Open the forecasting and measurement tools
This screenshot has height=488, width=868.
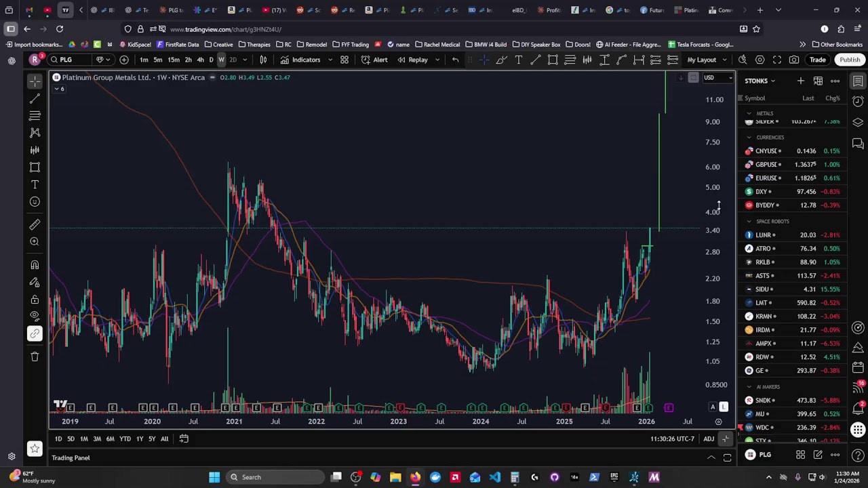(x=35, y=150)
